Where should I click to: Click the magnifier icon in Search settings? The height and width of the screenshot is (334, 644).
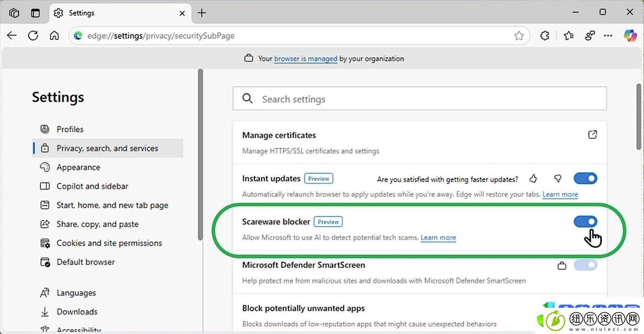tap(248, 99)
